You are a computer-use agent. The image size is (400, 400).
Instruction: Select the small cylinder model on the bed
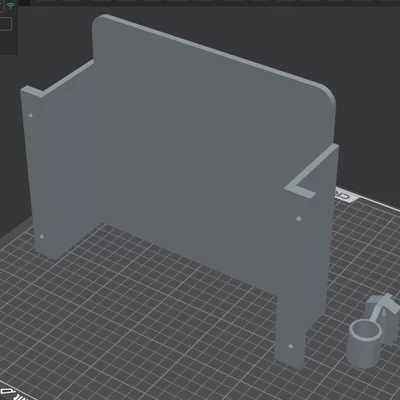point(364,343)
